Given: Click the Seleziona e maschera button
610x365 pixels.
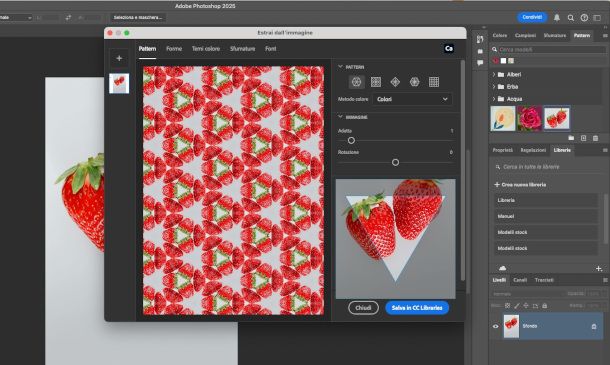Looking at the screenshot, I should (x=138, y=18).
